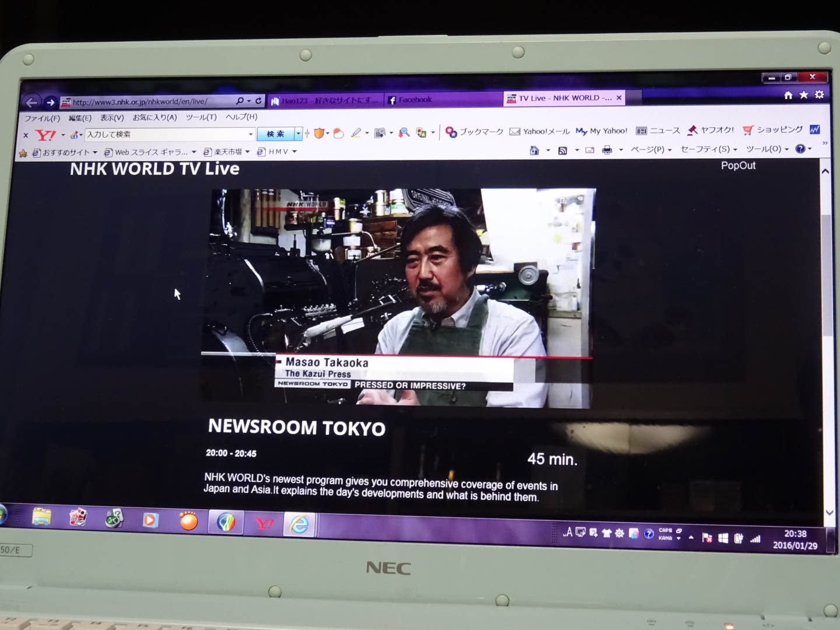Select the highlighter pen icon on the toolbar
The height and width of the screenshot is (630, 840).
pyautogui.click(x=356, y=133)
